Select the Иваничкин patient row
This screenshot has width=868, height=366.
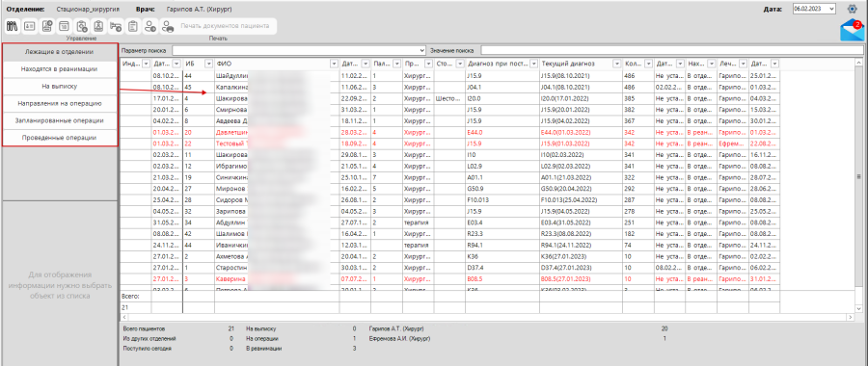click(449, 245)
